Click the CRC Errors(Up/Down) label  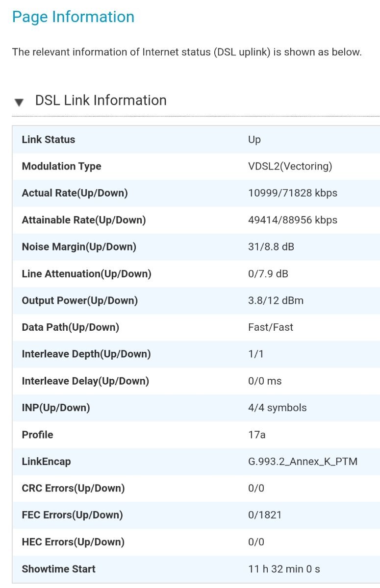point(73,489)
